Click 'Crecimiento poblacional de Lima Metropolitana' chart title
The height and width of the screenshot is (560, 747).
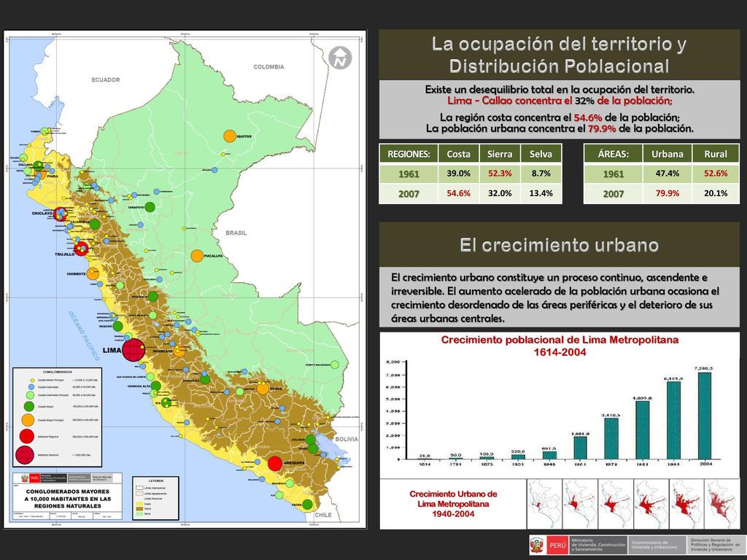pyautogui.click(x=560, y=340)
